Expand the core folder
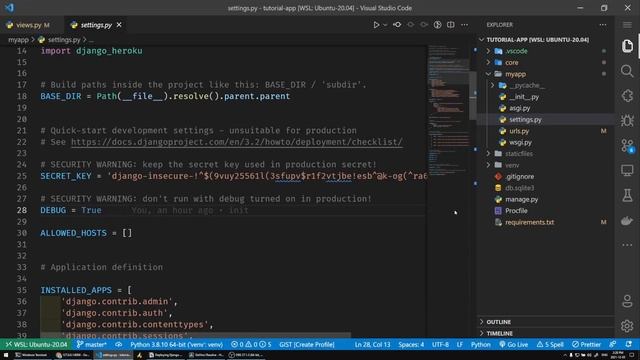 pos(511,62)
